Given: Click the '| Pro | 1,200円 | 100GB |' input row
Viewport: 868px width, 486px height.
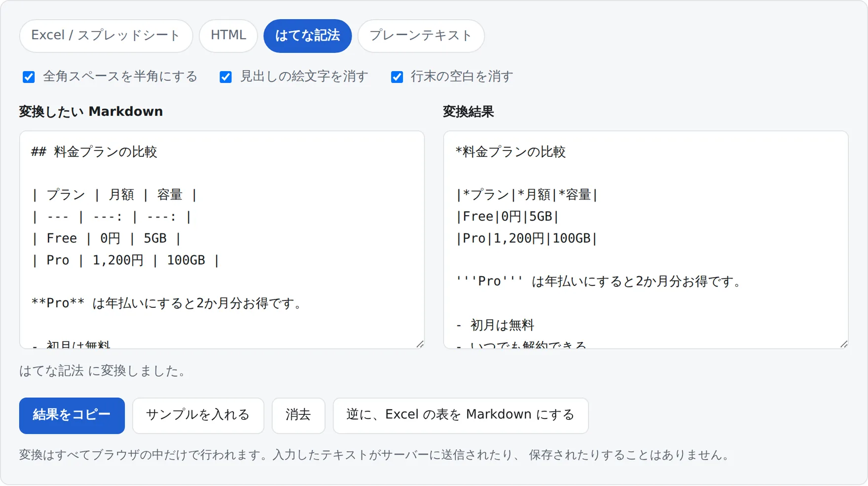Looking at the screenshot, I should pyautogui.click(x=125, y=261).
